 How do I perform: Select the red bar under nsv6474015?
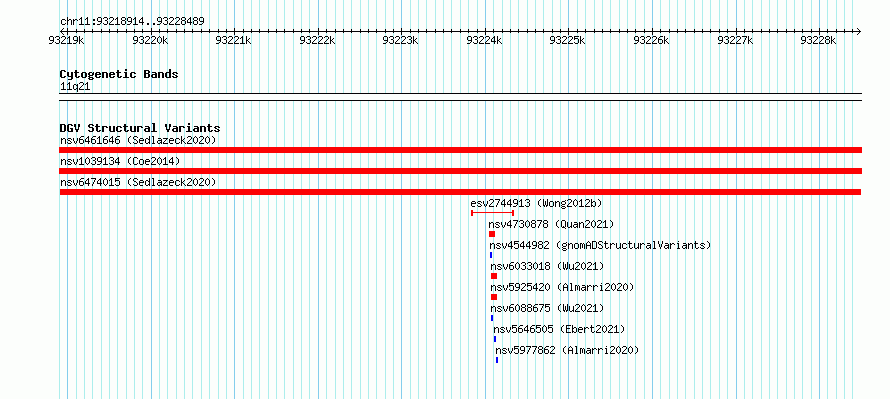point(460,192)
